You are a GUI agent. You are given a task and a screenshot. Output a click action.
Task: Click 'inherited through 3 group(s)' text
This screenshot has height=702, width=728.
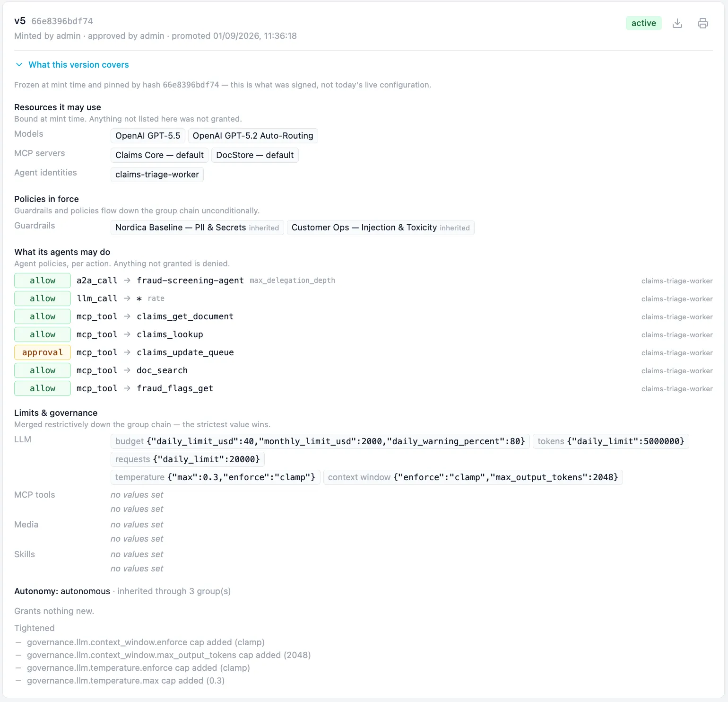(174, 591)
